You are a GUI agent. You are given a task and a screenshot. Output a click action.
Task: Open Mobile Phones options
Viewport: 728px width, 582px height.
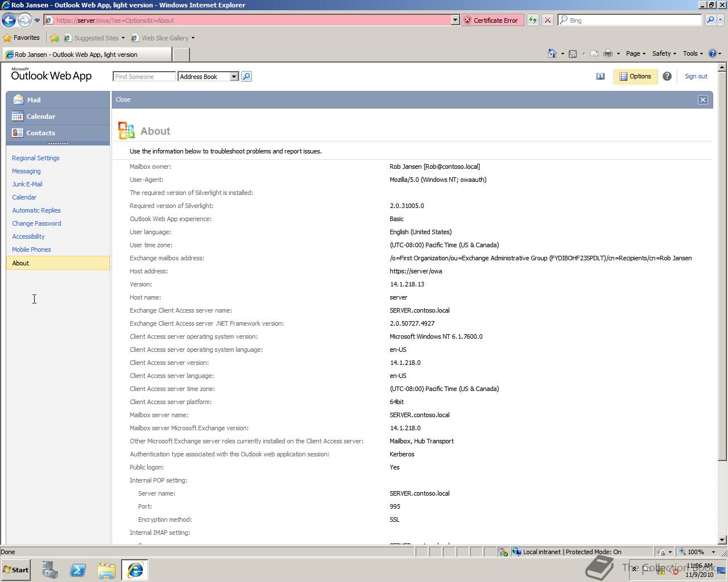pyautogui.click(x=31, y=250)
